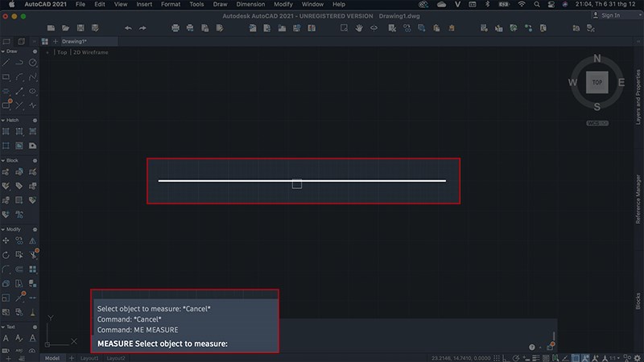Image resolution: width=644 pixels, height=362 pixels.
Task: Click the TOP face of the ViewCube
Action: click(x=597, y=82)
